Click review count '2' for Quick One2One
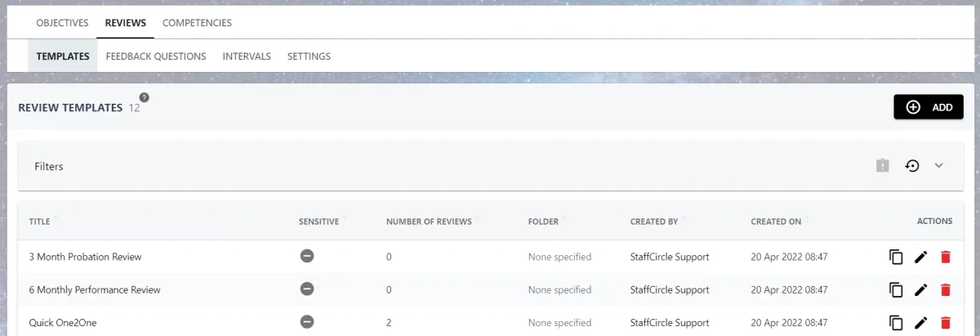Viewport: 980px width, 336px height. pyautogui.click(x=389, y=322)
